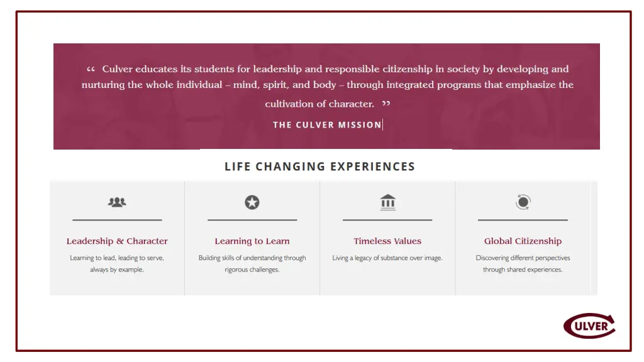Click the star circle icon above Learning to Learn
The width and height of the screenshot is (644, 362).
click(x=252, y=202)
